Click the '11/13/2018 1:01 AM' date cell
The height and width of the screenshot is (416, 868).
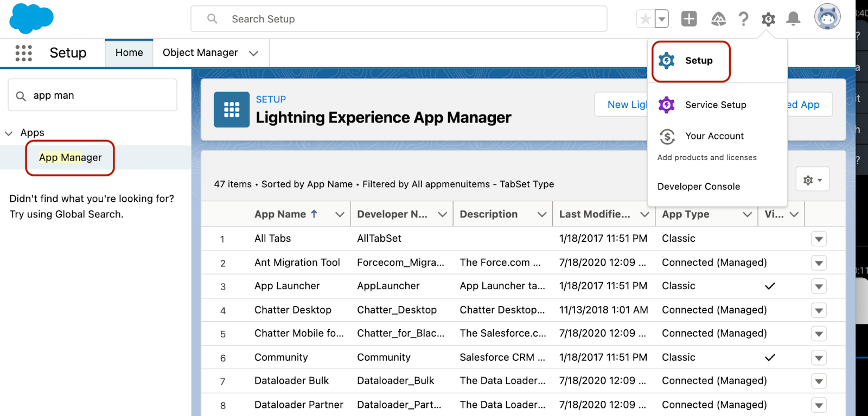coord(604,310)
